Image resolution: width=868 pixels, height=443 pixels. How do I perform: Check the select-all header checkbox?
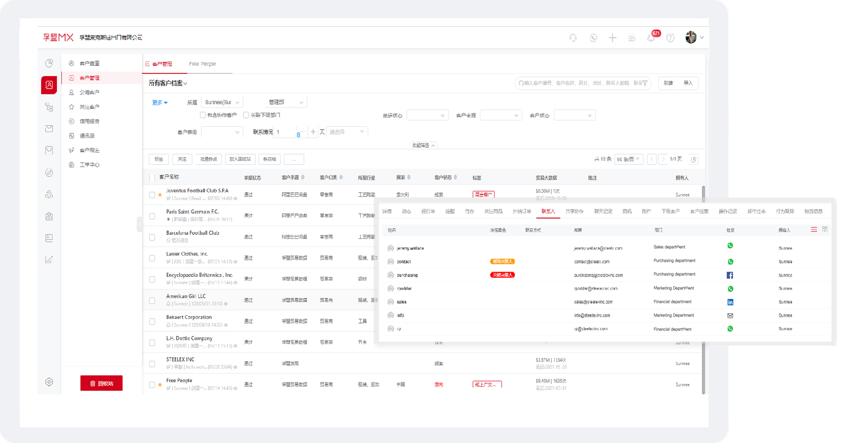coord(152,177)
